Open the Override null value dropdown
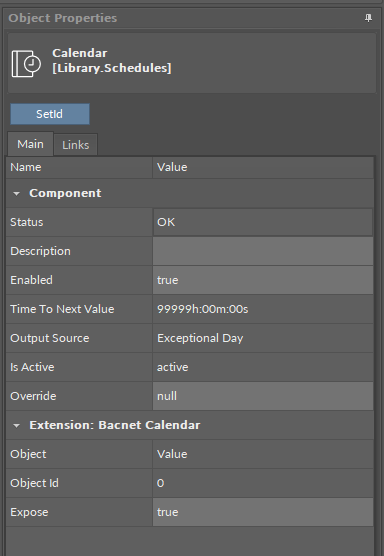Viewport: 384px width, 556px height. (x=263, y=396)
